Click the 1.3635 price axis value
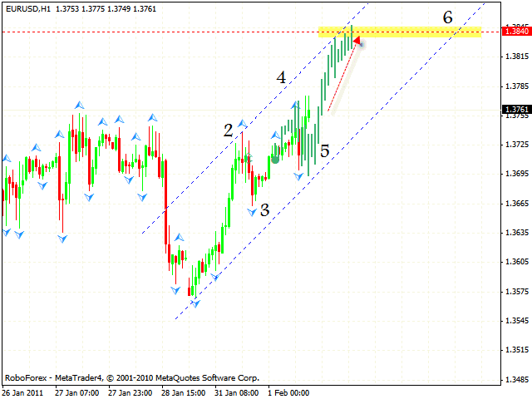Viewport: 532px width, 399px height. pos(517,233)
